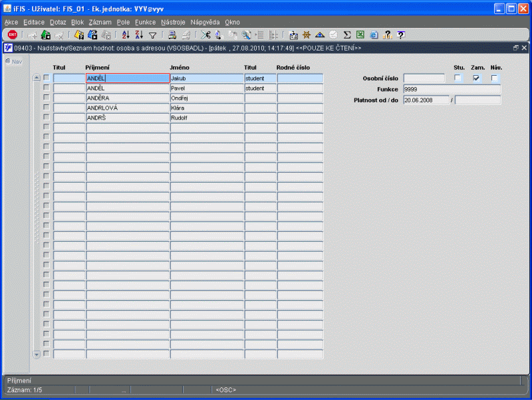Open the Nástroje menu
This screenshot has width=532, height=400.
(173, 23)
